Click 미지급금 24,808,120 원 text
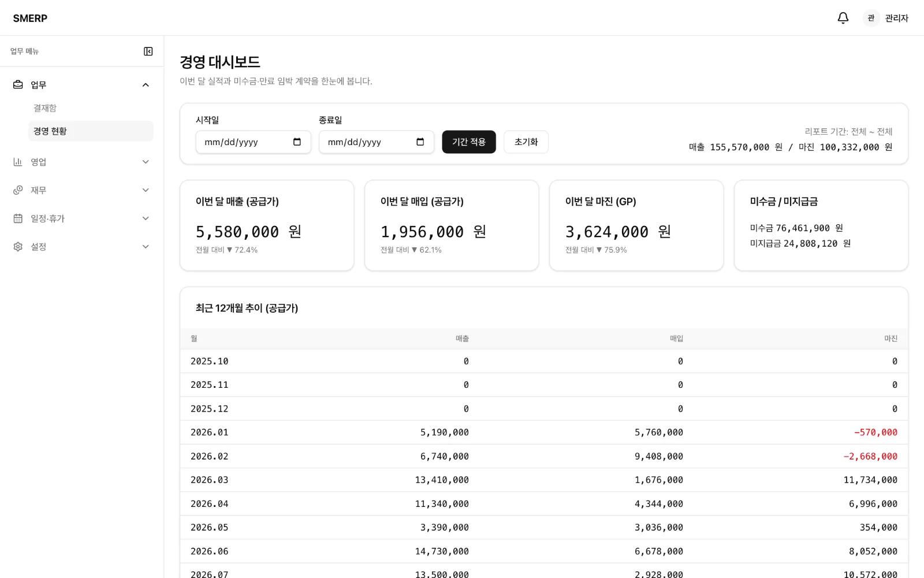The height and width of the screenshot is (578, 924). coord(800,244)
